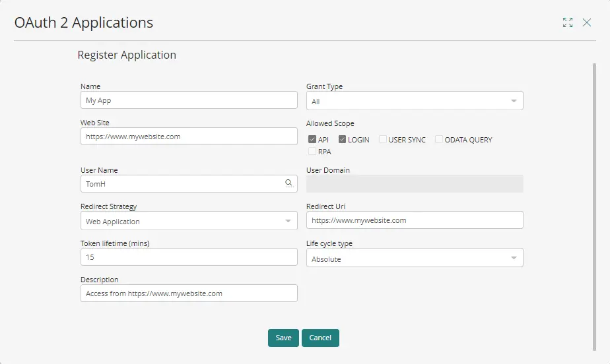Click the 'Allowed Scope' label
The image size is (610, 364).
[330, 123]
